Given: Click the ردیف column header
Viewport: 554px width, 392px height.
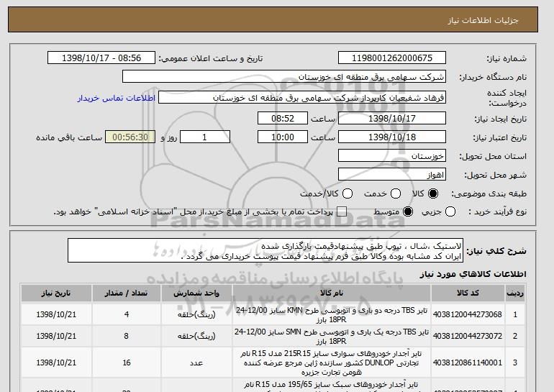Looking at the screenshot, I should [514, 293].
